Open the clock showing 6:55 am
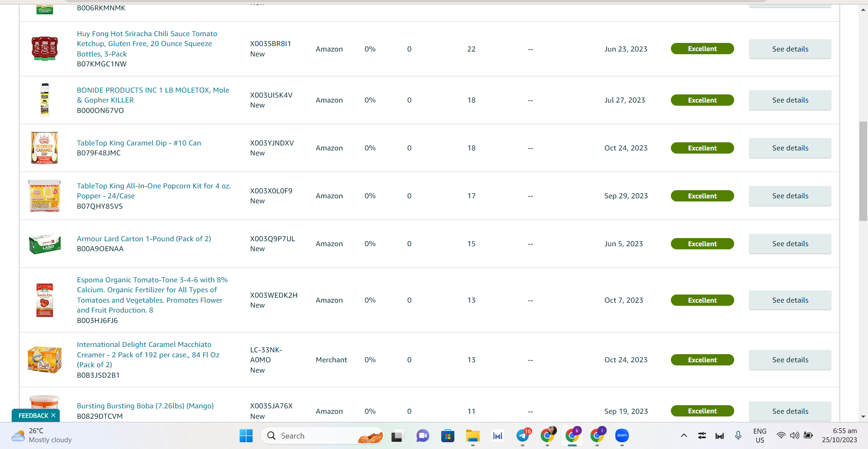The image size is (868, 449). [840, 435]
